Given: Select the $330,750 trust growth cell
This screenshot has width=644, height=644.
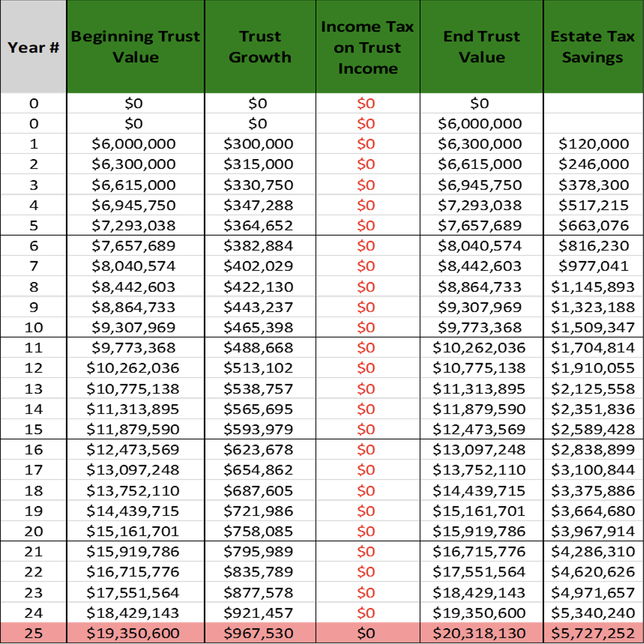Looking at the screenshot, I should click(x=260, y=185).
